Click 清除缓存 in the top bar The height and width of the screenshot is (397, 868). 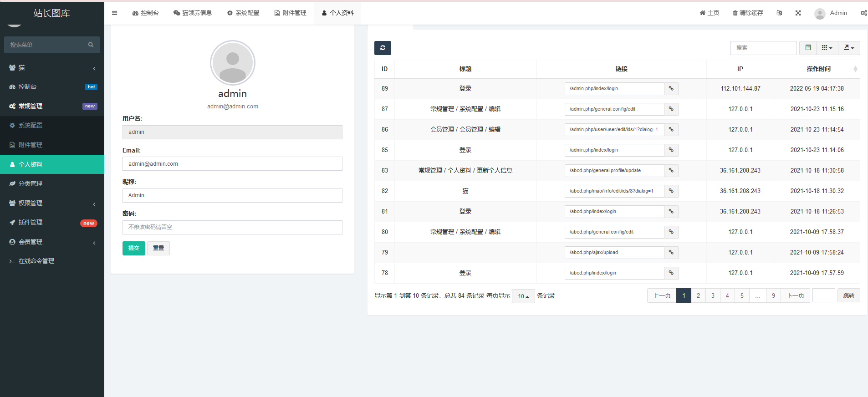pos(748,13)
